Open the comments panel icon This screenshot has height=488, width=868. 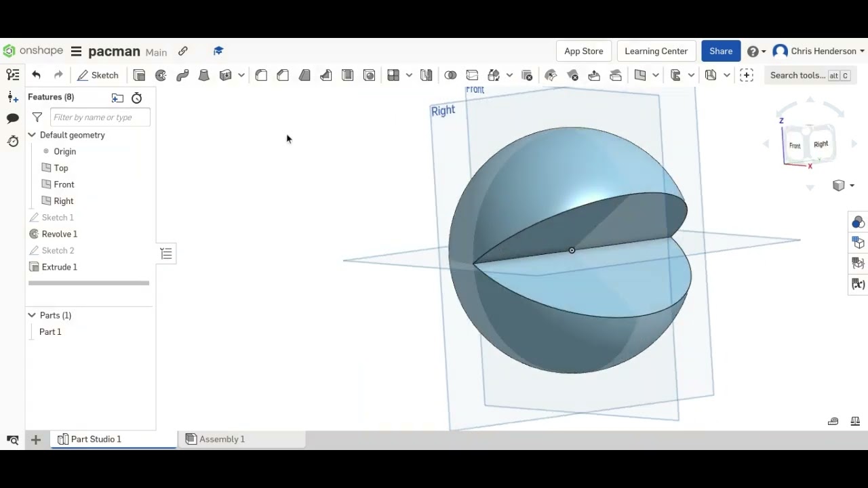coord(12,119)
